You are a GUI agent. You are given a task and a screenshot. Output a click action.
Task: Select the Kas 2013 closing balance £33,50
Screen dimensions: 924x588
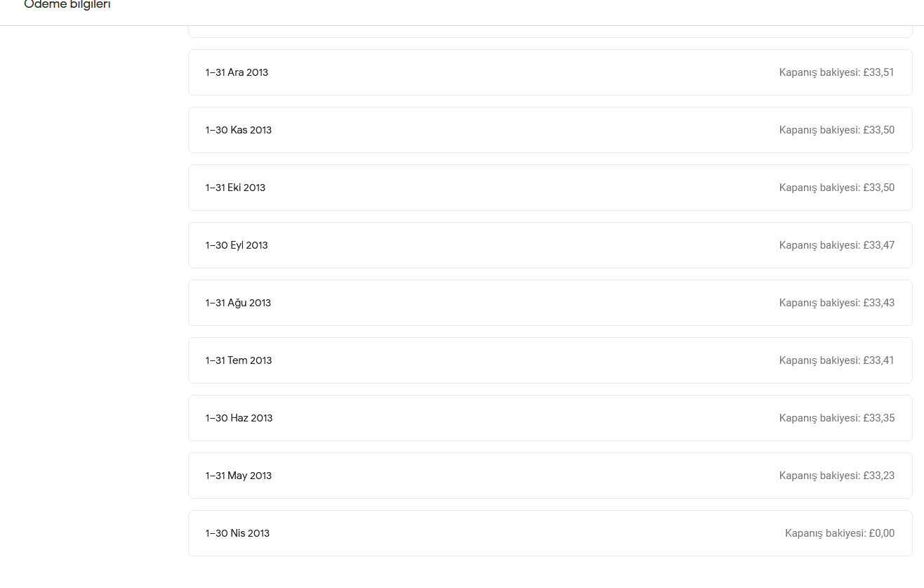pos(837,130)
